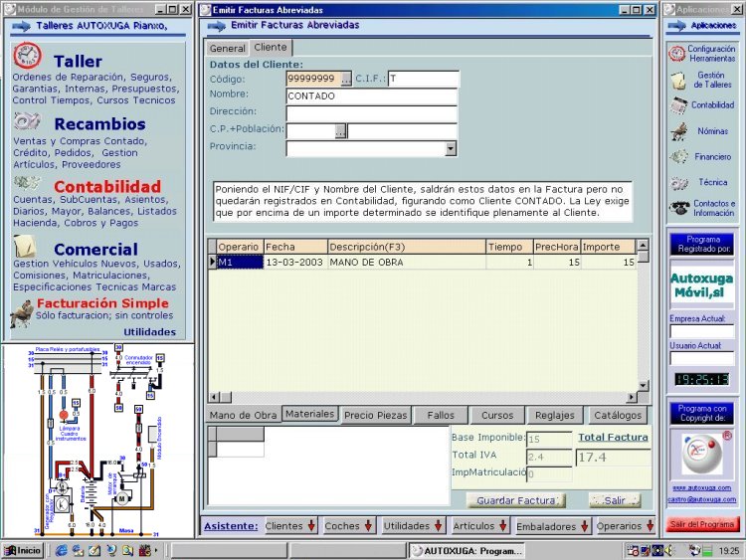Click Contabilidad icon in Aplicaciones panel
Viewport: 746px width, 560px height.
pos(679,105)
